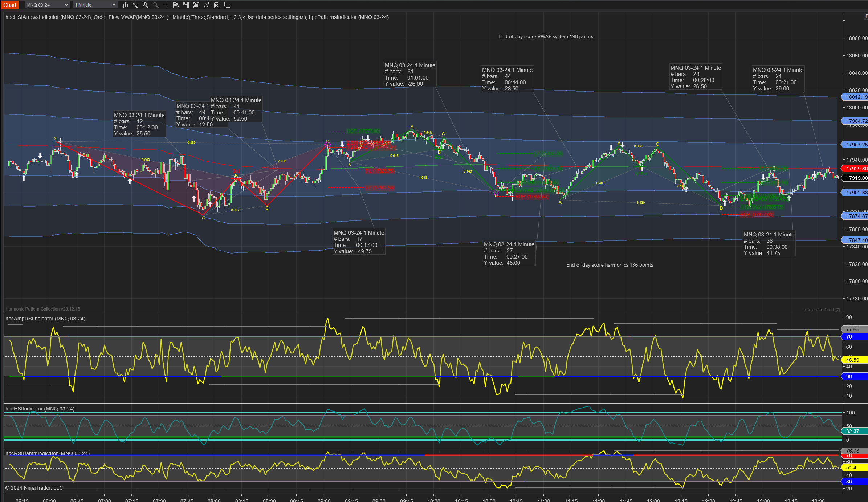
Task: Toggle the Chart Trader panel icon
Action: (186, 5)
